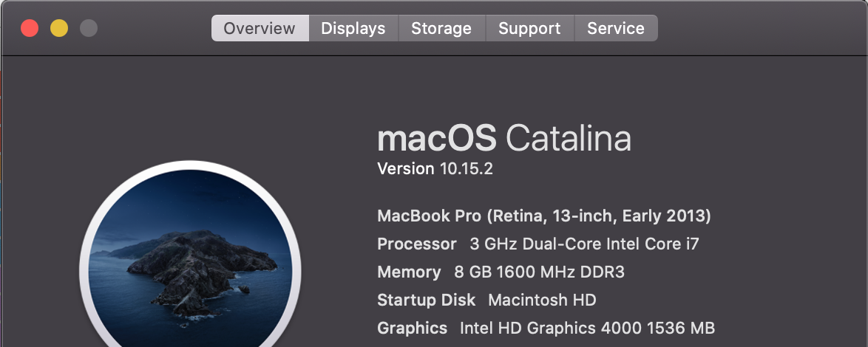Click the Memory 8 GB 1600 MHz line

tap(501, 272)
